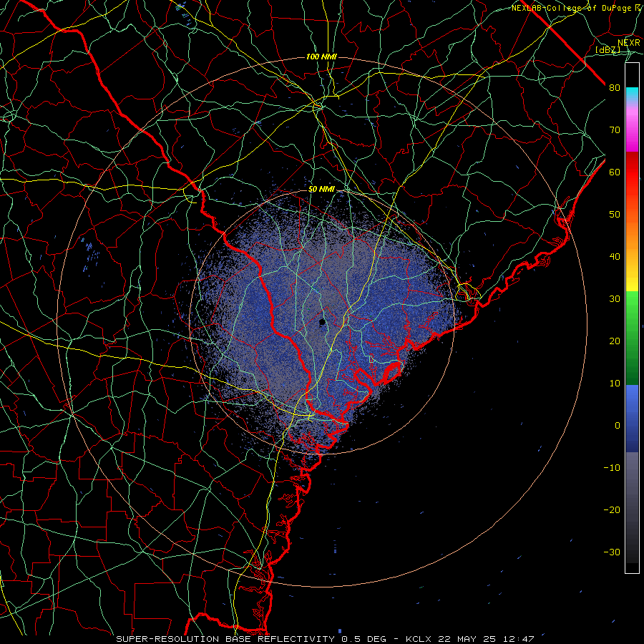
Task: Click the '20' value on the dBZ scale
Action: 615,341
